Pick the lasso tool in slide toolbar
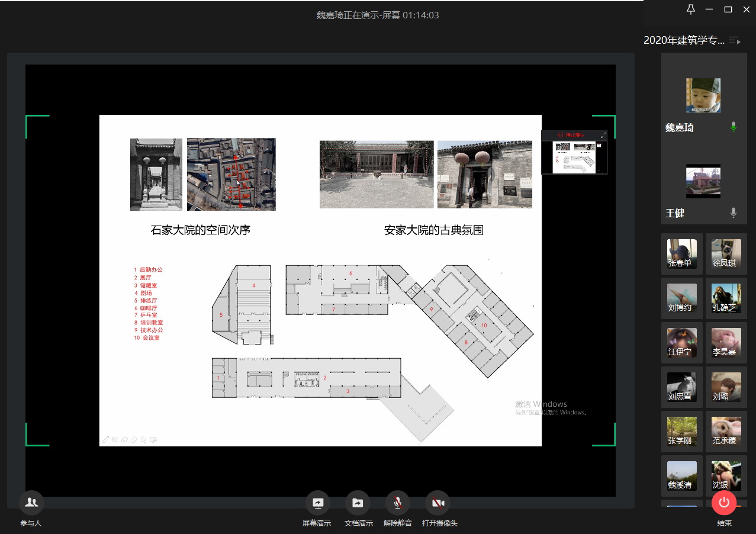This screenshot has width=756, height=534. (x=124, y=440)
